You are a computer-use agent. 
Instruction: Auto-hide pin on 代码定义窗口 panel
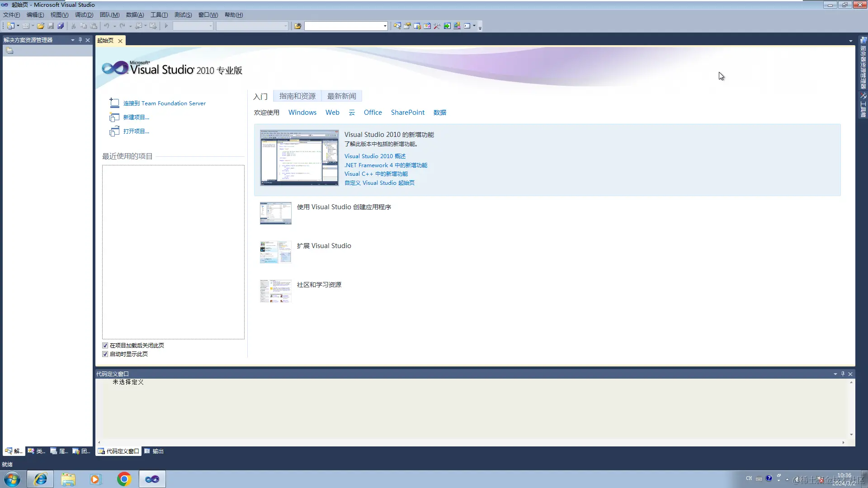point(843,374)
